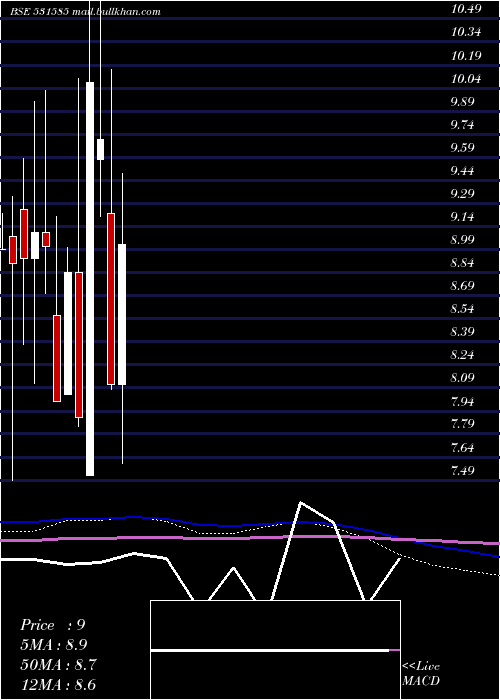The image size is (500, 700).
Task: Click the 10.34 price axis label
Action: (466, 32)
